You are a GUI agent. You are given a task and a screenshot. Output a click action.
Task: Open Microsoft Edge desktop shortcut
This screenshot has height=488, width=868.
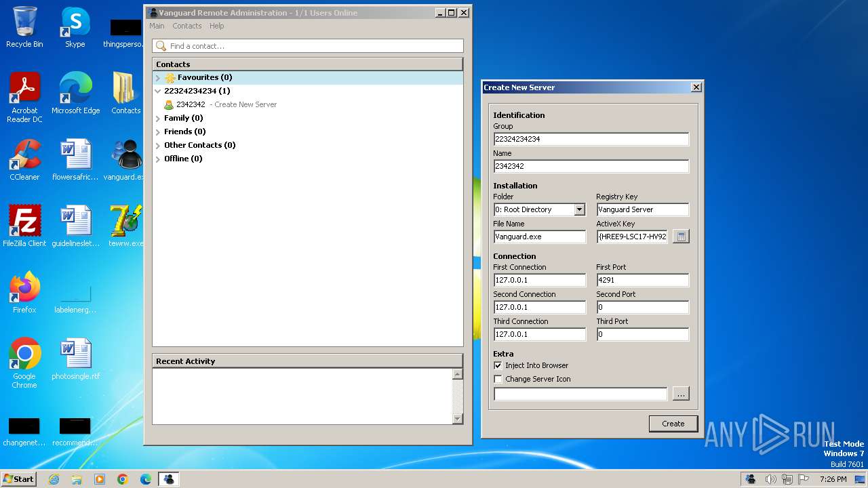coord(75,94)
